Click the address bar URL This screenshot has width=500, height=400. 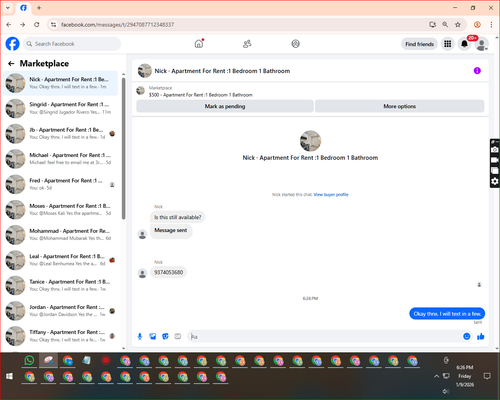[x=118, y=25]
